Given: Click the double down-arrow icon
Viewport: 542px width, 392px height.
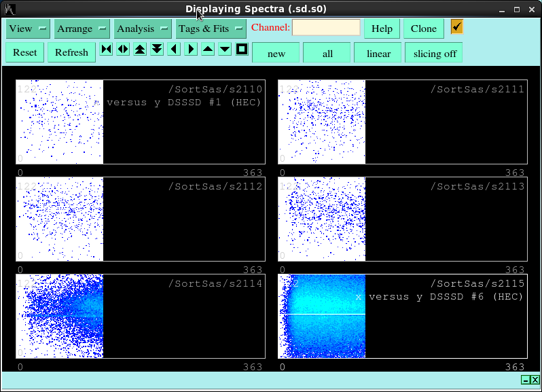Looking at the screenshot, I should click(x=157, y=49).
